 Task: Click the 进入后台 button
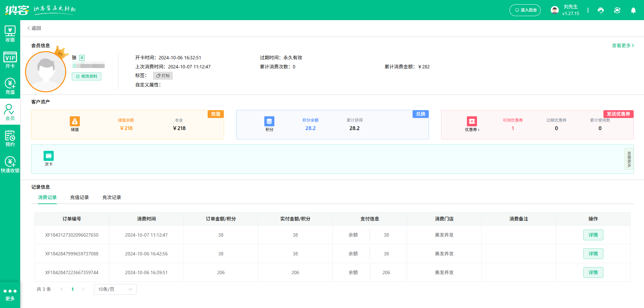525,10
